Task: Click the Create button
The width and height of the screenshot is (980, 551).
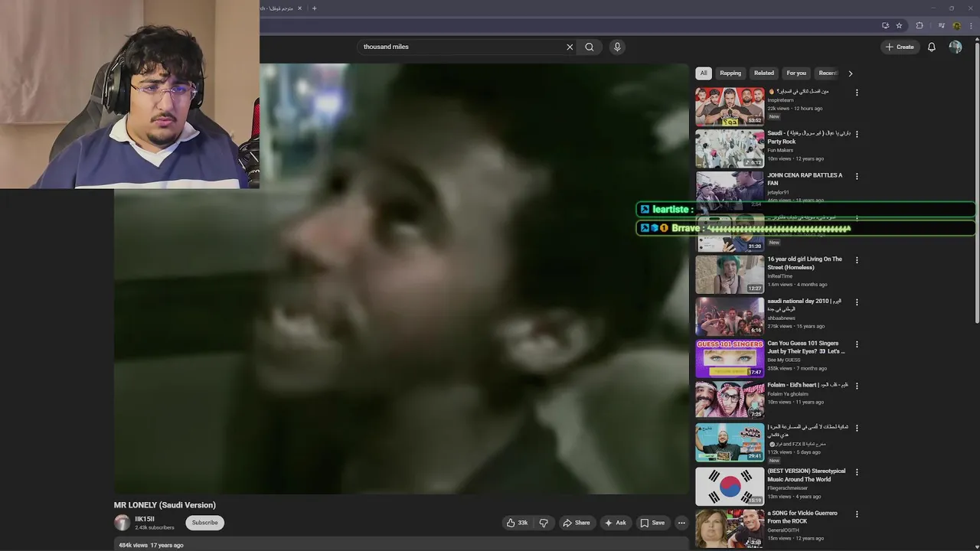Action: click(x=900, y=47)
